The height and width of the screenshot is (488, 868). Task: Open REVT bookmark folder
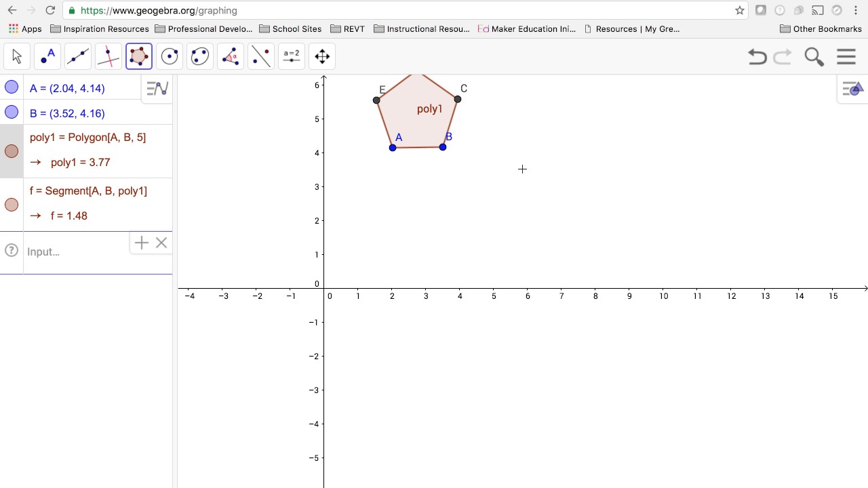[x=348, y=28]
